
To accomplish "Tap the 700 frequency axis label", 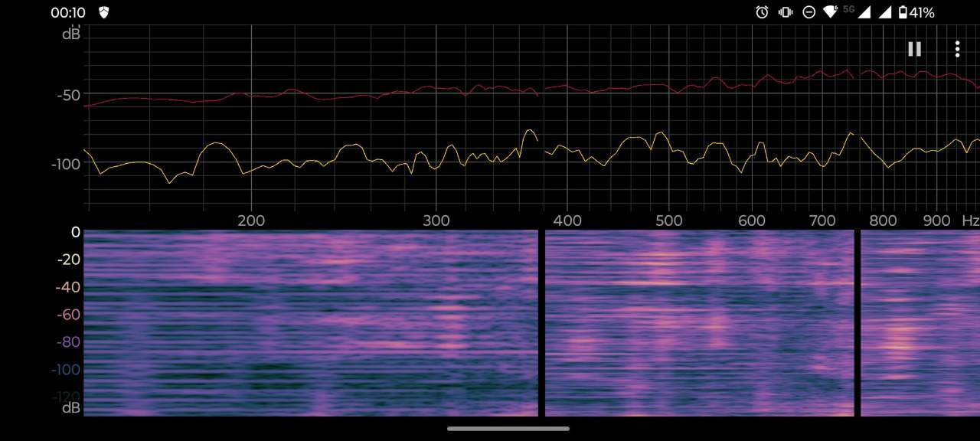I will 822,220.
